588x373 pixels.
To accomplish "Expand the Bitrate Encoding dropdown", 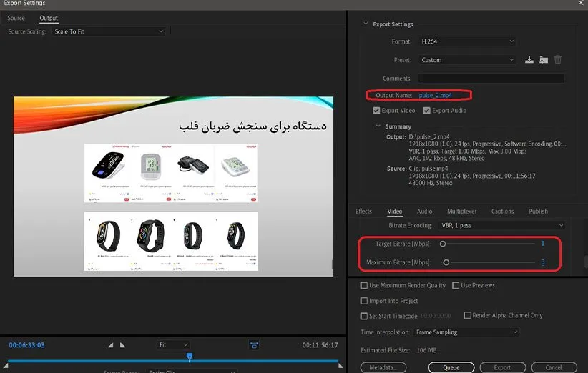I will click(x=501, y=226).
